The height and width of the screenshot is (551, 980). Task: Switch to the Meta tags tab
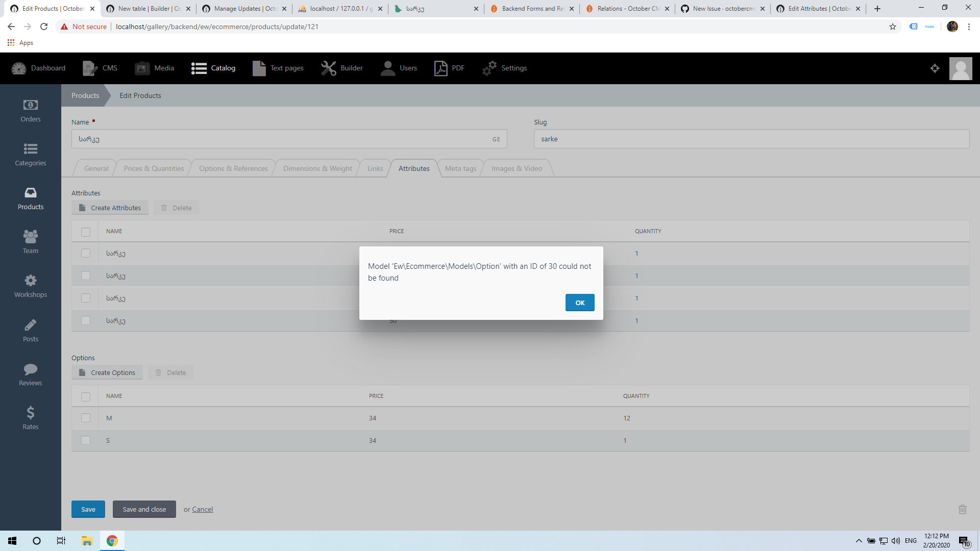coord(460,168)
